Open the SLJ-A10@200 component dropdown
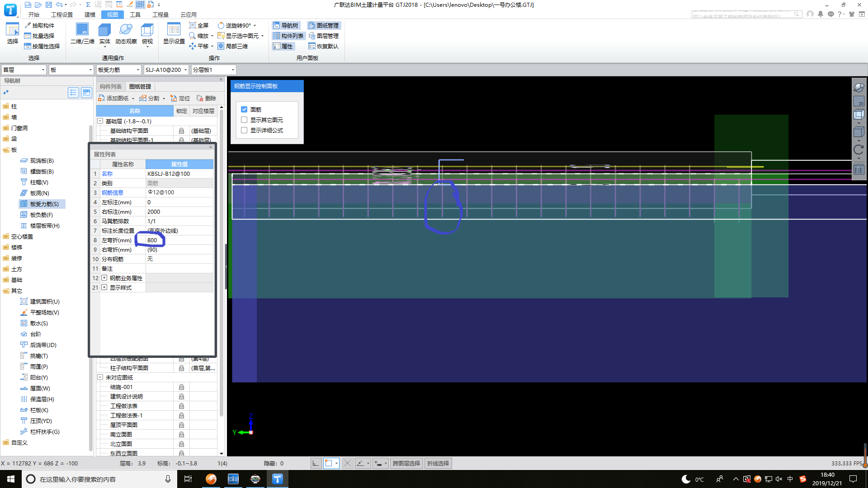Viewport: 868px width, 488px height. tap(166, 70)
